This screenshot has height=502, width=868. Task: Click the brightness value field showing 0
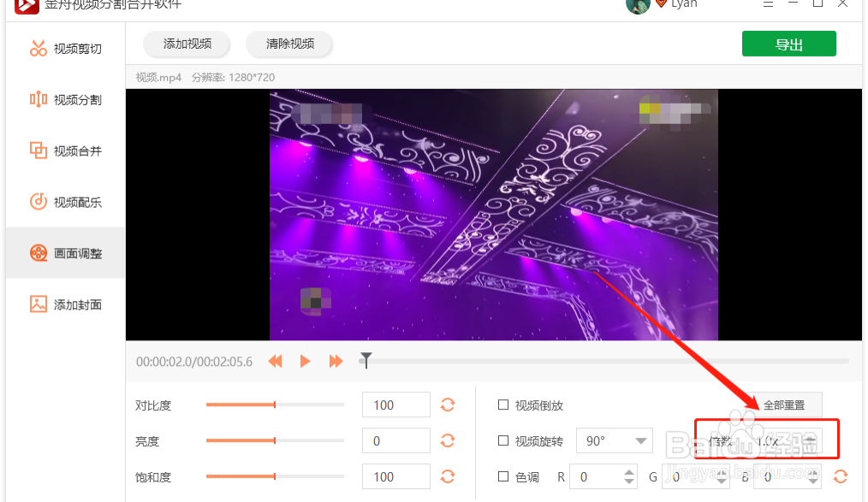[395, 440]
